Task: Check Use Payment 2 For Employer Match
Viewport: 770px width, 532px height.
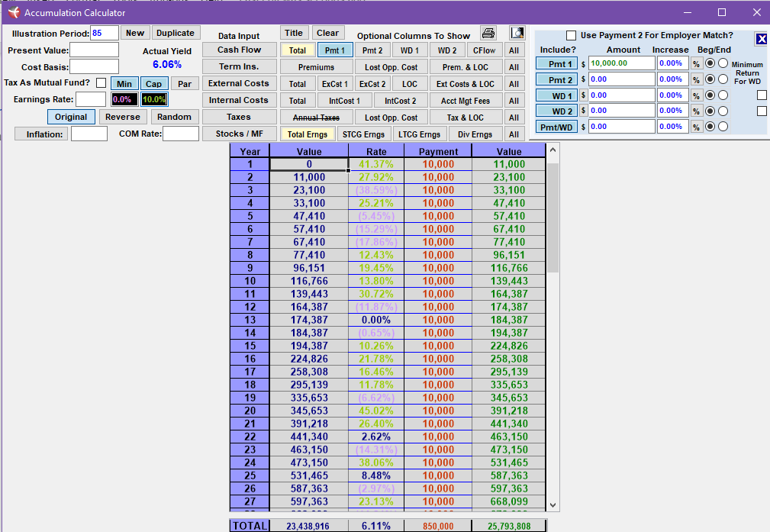Action: pyautogui.click(x=571, y=36)
